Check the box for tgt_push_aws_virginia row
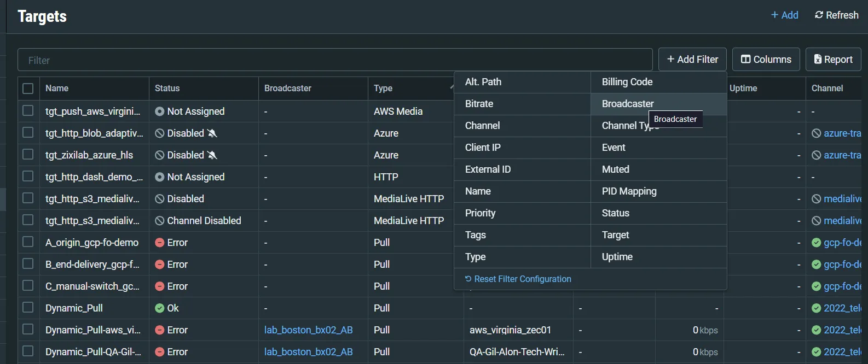 (x=28, y=110)
